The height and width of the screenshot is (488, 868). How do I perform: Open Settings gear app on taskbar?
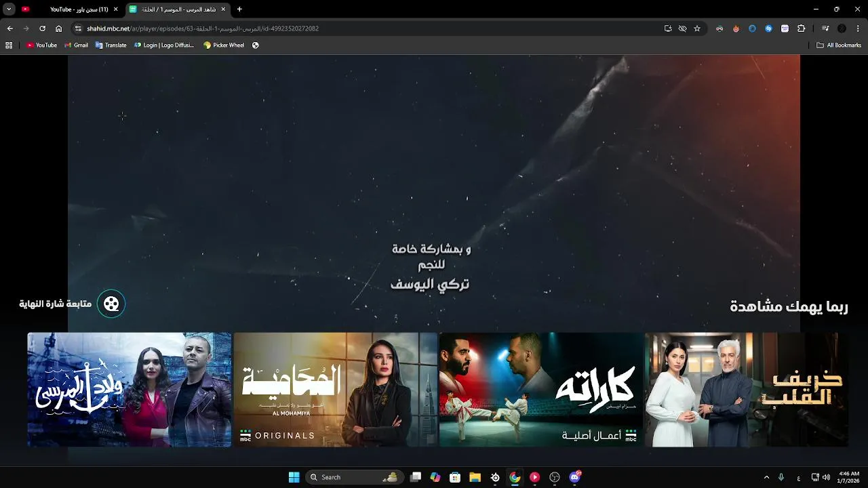[x=495, y=477]
